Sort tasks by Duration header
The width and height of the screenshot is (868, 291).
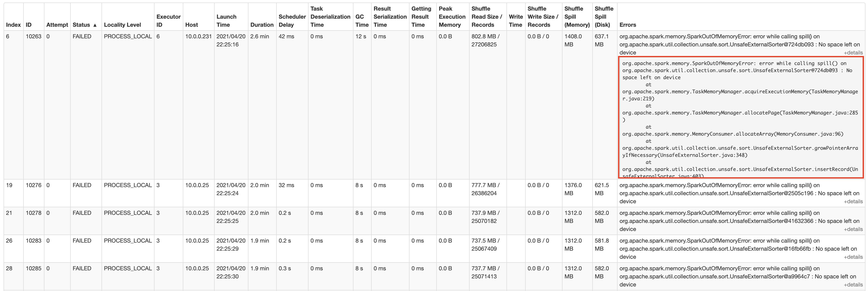[262, 25]
